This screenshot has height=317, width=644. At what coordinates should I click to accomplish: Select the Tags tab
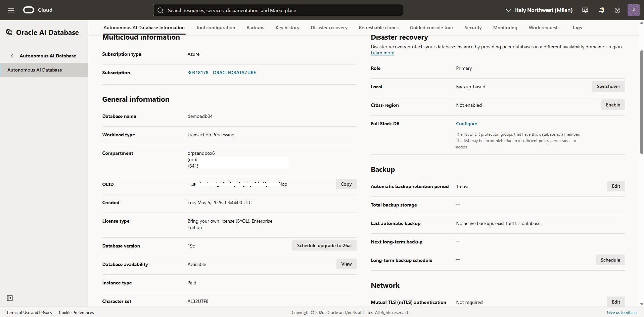pos(577,28)
